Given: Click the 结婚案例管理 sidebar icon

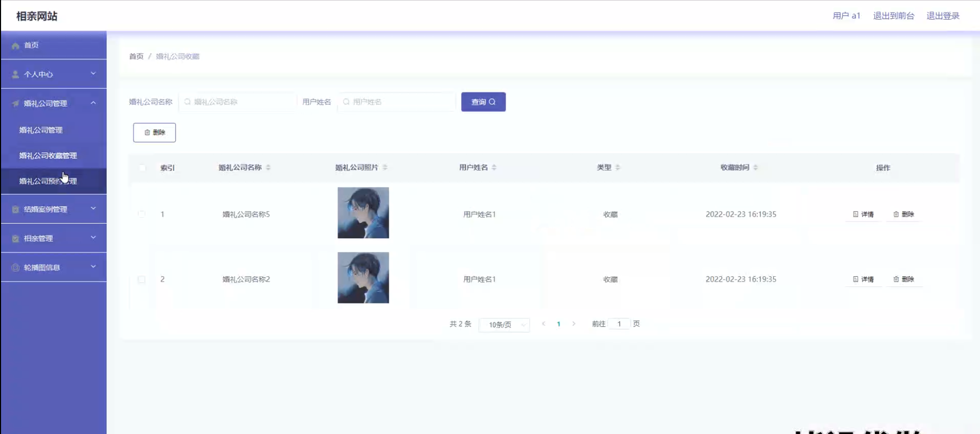Looking at the screenshot, I should (15, 209).
